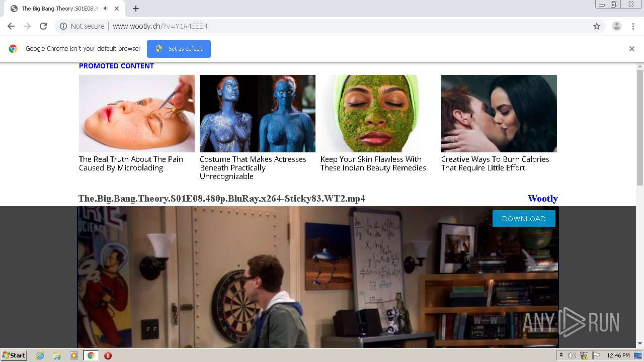The image size is (644, 362).
Task: Open network tray icon
Action: click(584, 355)
